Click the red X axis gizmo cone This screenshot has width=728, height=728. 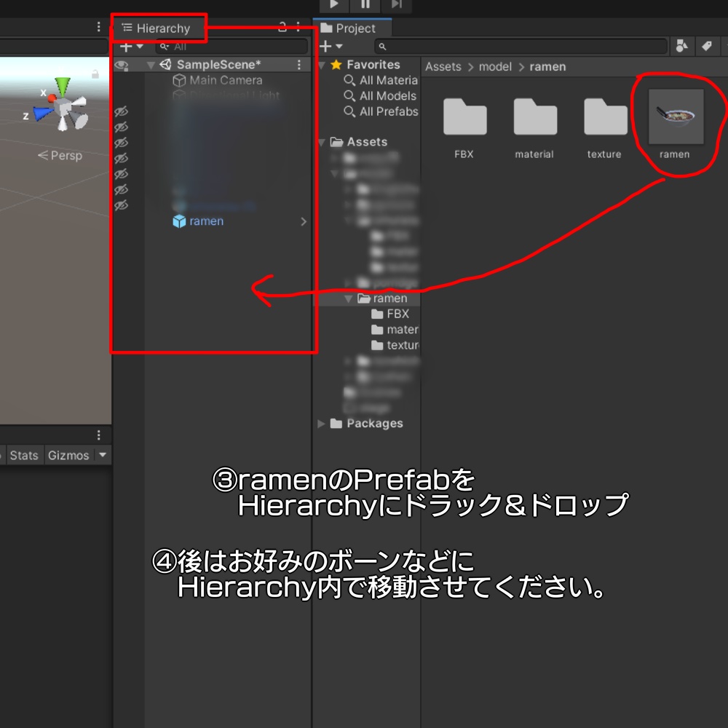click(x=52, y=98)
